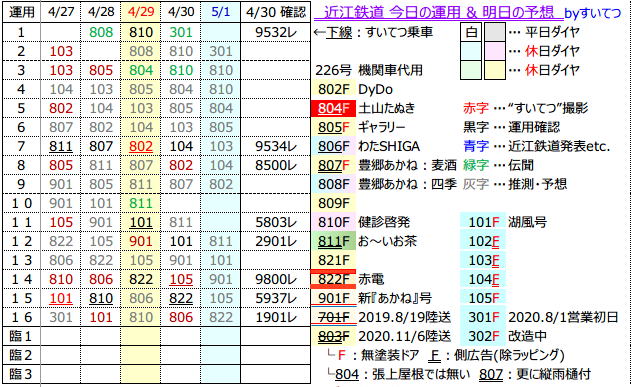
Task: Click the 2020.8/1営業初日 note
Action: 563,317
